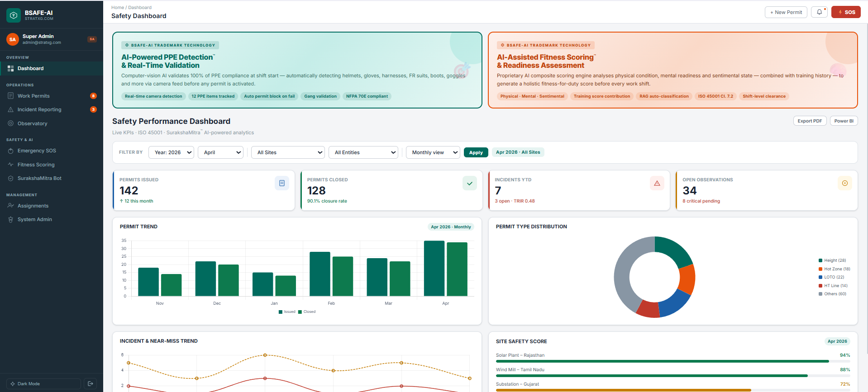
Task: Click the Assignments people icon
Action: (x=11, y=206)
